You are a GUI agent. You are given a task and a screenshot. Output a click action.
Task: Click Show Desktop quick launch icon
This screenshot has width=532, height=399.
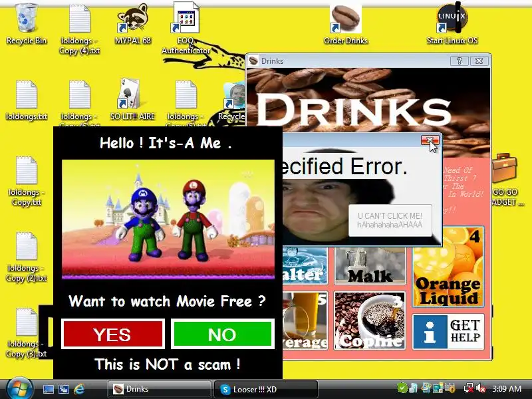pos(48,389)
